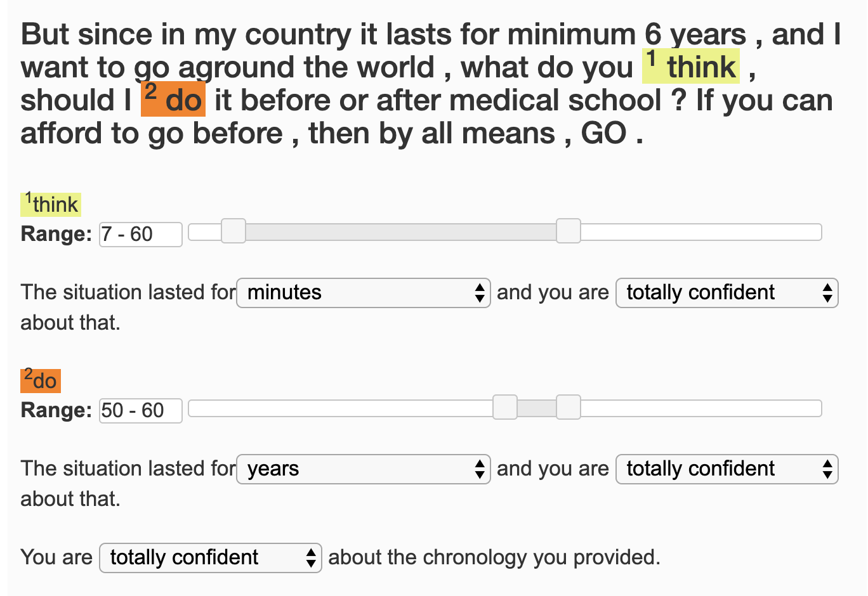Open the 'years' duration dropdown

[364, 469]
